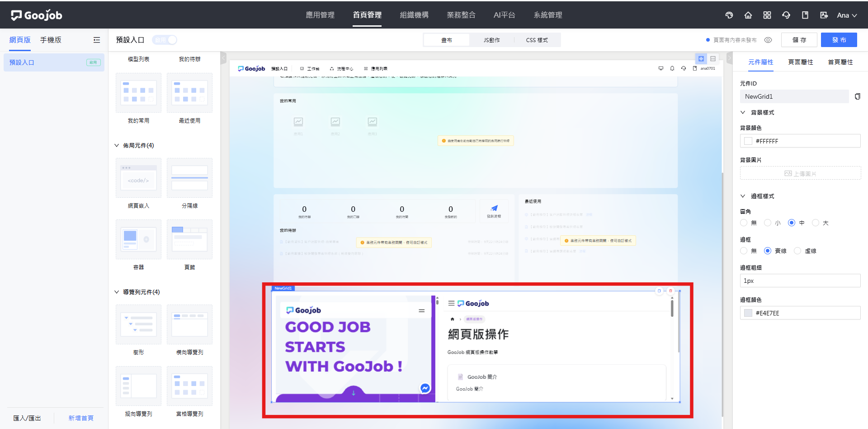
Task: Add the 最近使用 component
Action: click(x=189, y=93)
